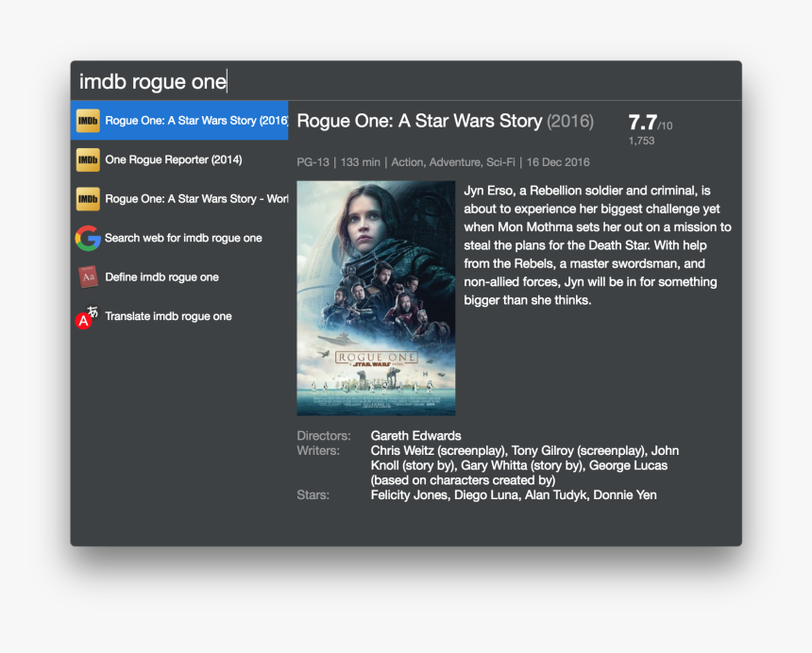Choose Search web for imdb rogue one
This screenshot has height=653, width=812.
point(179,238)
